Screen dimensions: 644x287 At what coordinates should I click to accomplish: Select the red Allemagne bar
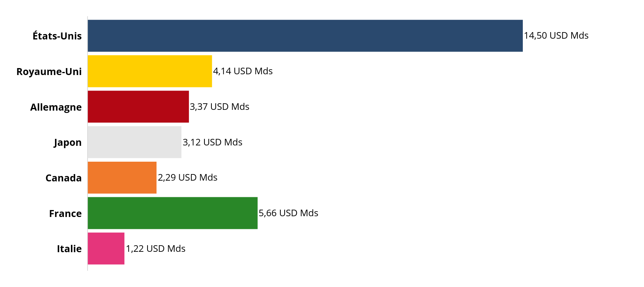tap(138, 107)
